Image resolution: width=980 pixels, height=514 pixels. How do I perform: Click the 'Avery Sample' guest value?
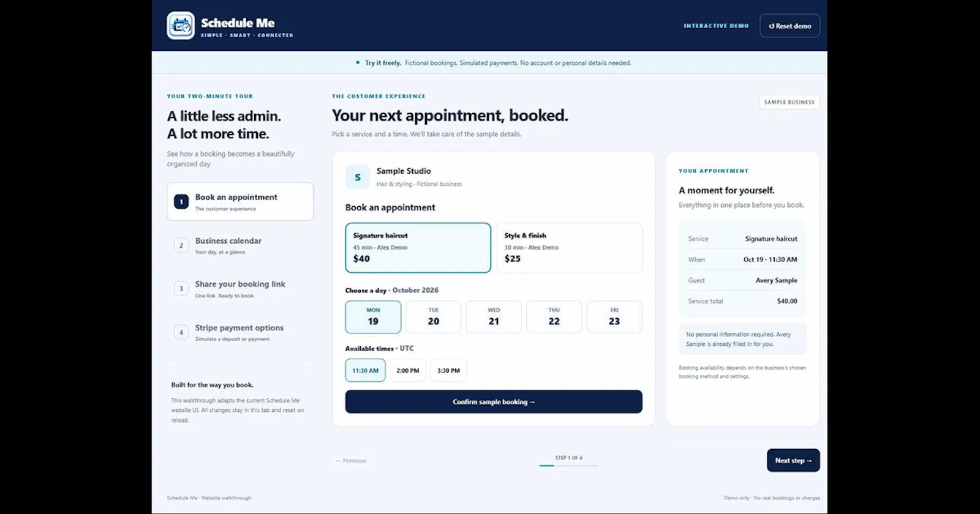tap(776, 280)
